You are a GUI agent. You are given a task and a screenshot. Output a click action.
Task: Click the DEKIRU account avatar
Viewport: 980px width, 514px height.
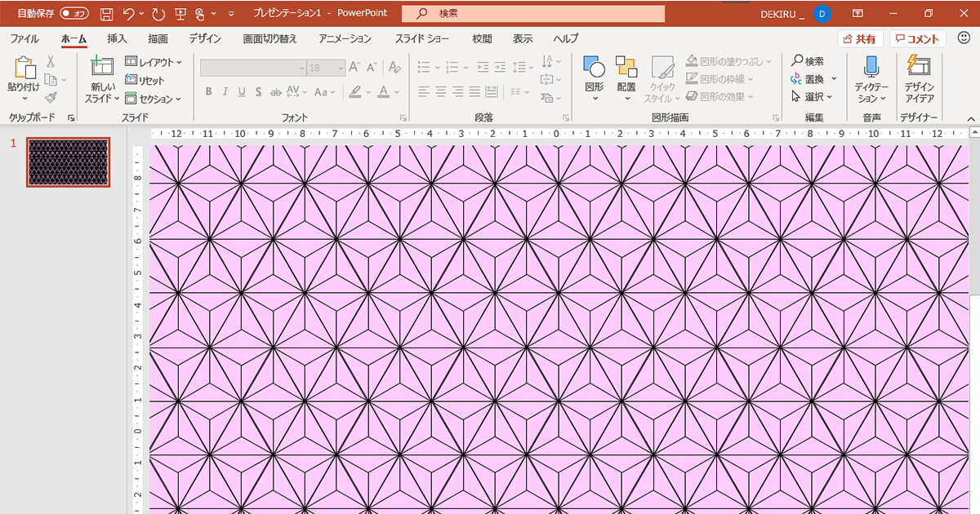point(822,13)
